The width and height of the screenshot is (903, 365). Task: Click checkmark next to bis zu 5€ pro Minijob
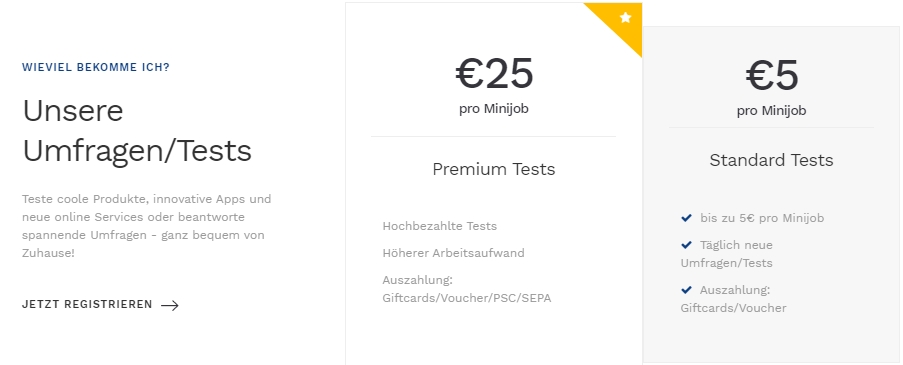coord(686,218)
